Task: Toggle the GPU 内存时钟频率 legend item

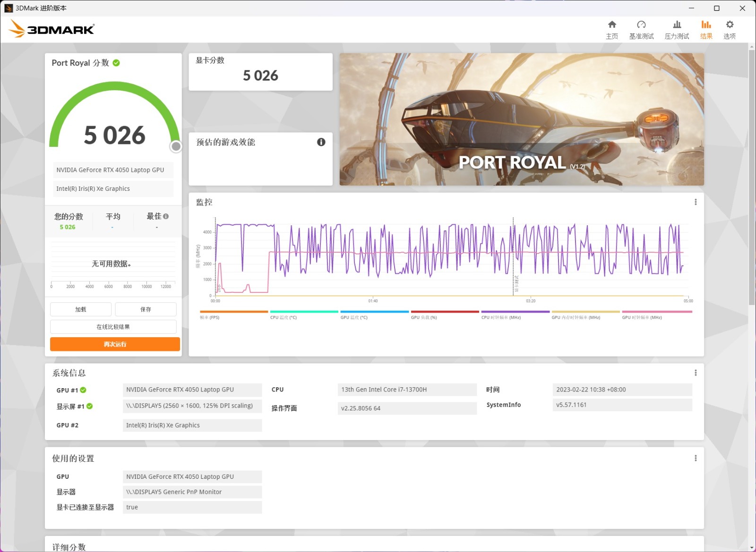Action: (x=586, y=315)
